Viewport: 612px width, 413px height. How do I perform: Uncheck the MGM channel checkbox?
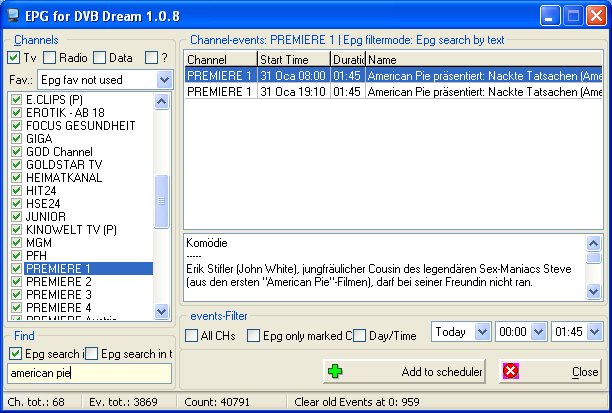(x=15, y=242)
